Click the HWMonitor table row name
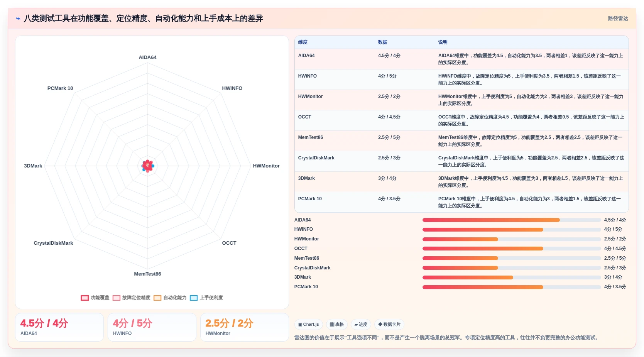 311,96
